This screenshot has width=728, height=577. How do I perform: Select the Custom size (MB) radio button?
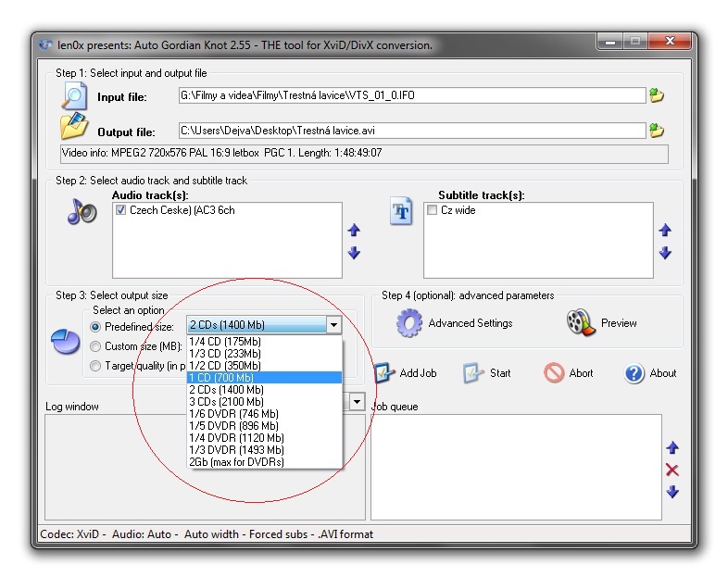(x=95, y=346)
